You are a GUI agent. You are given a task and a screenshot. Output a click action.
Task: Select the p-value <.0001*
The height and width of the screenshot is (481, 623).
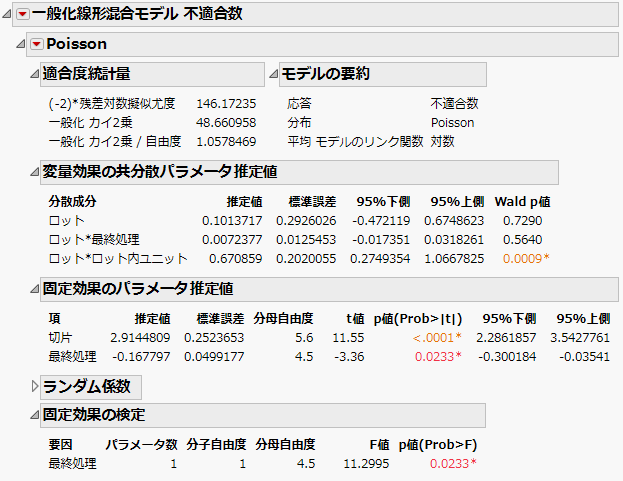coord(437,338)
